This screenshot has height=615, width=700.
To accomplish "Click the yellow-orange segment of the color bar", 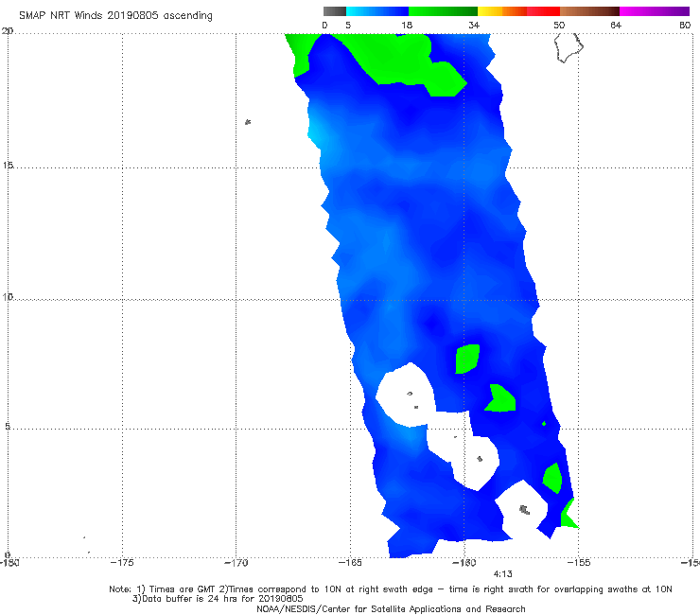I will (502, 11).
